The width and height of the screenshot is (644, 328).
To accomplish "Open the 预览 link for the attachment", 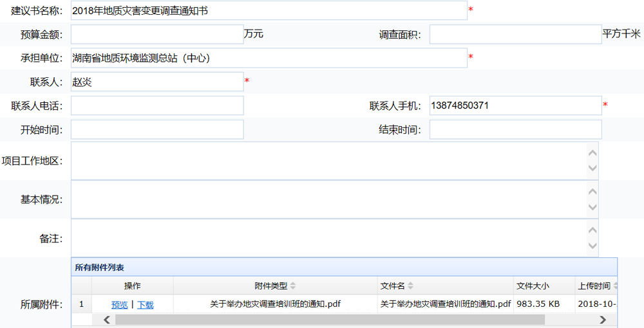I will (120, 305).
